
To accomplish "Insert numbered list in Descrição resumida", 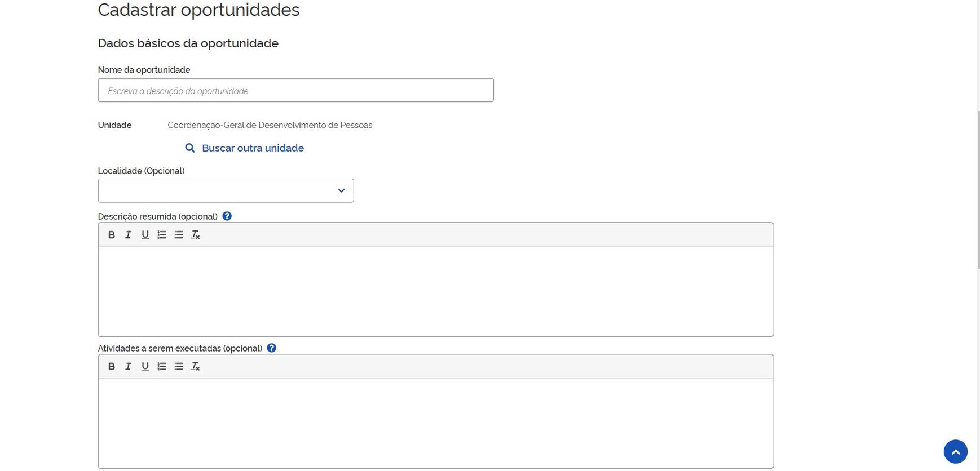I will tap(162, 235).
